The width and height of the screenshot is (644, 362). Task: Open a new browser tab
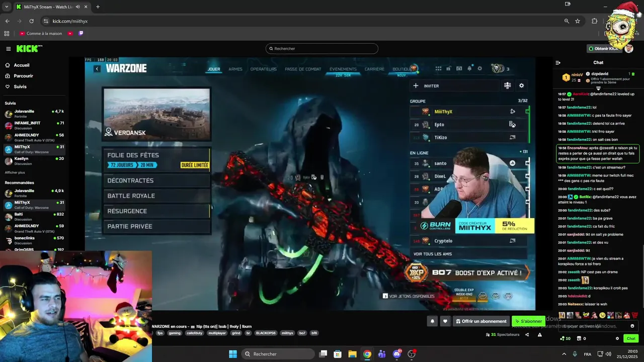pyautogui.click(x=98, y=7)
